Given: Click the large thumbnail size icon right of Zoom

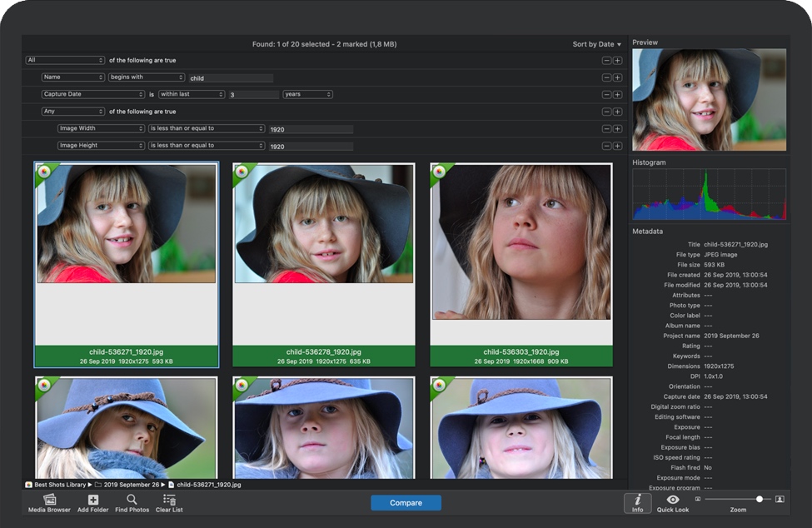Looking at the screenshot, I should 780,499.
